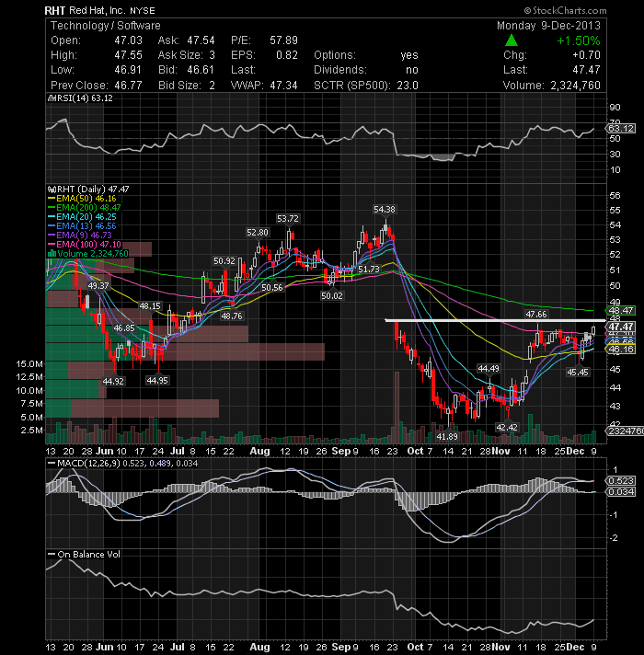Click the Chg value +0.70

tap(586, 55)
